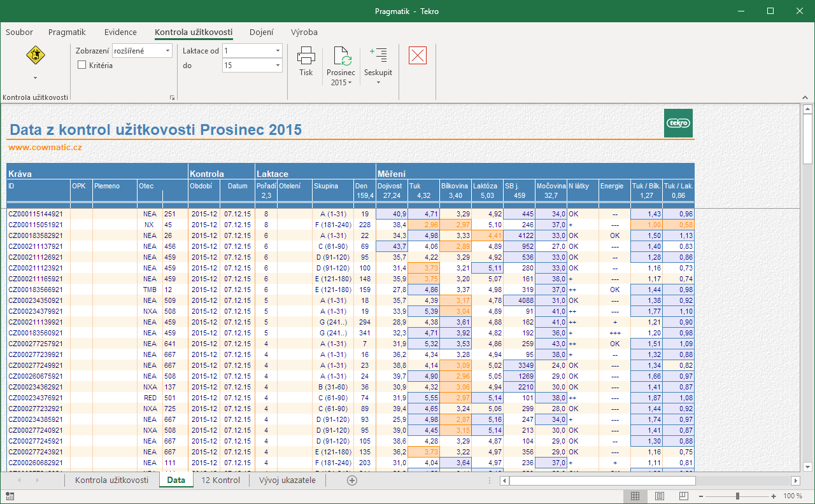Open the Kontrola užitkovosti sheet tab
815x504 pixels.
[x=111, y=480]
